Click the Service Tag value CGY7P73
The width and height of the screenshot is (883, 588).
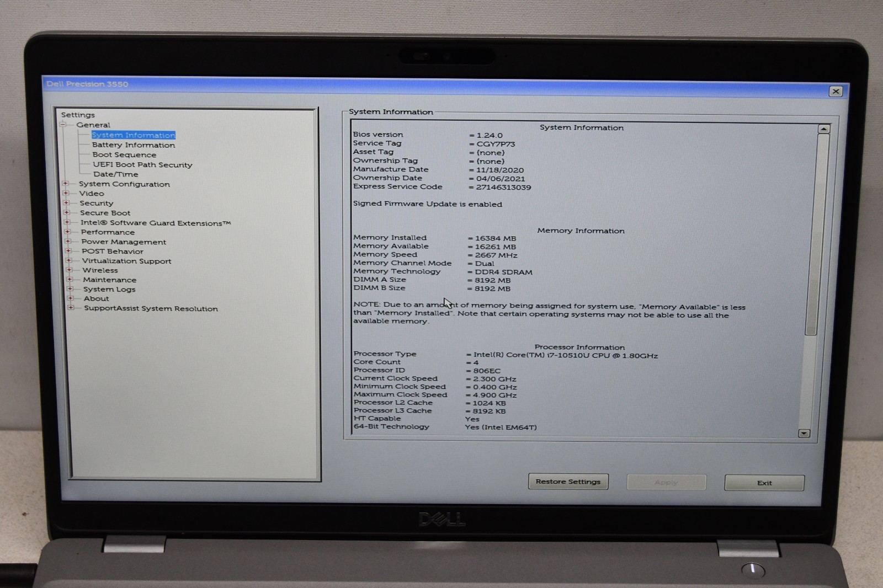496,144
